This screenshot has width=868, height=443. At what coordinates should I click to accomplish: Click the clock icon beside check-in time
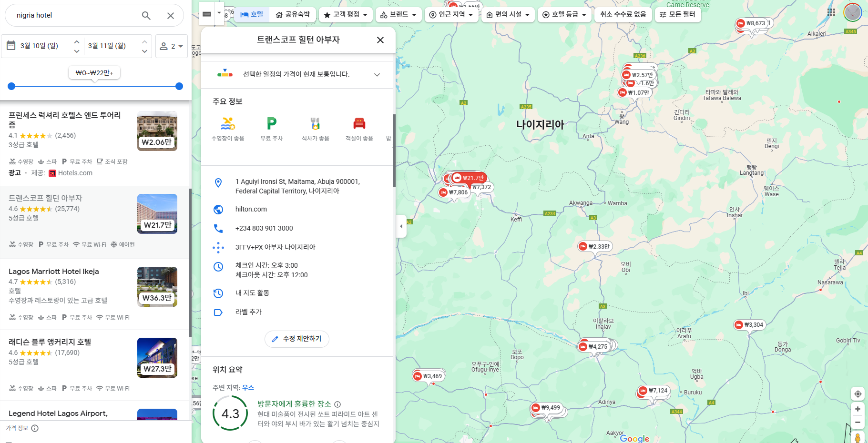tap(218, 267)
